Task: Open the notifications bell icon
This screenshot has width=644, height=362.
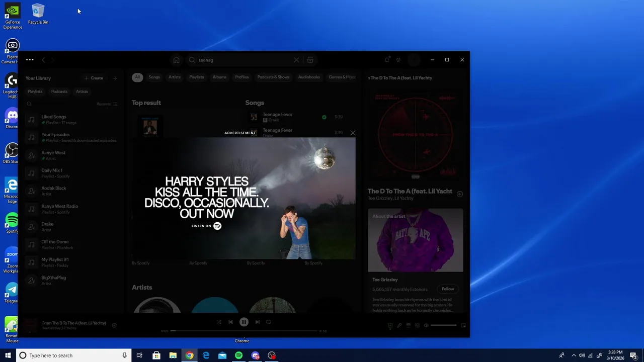Action: pos(387,60)
